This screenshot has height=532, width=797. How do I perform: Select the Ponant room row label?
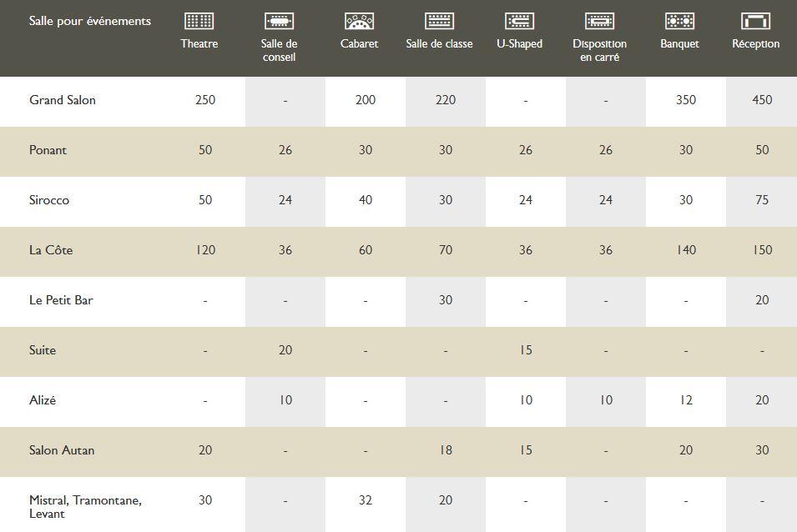pos(48,150)
